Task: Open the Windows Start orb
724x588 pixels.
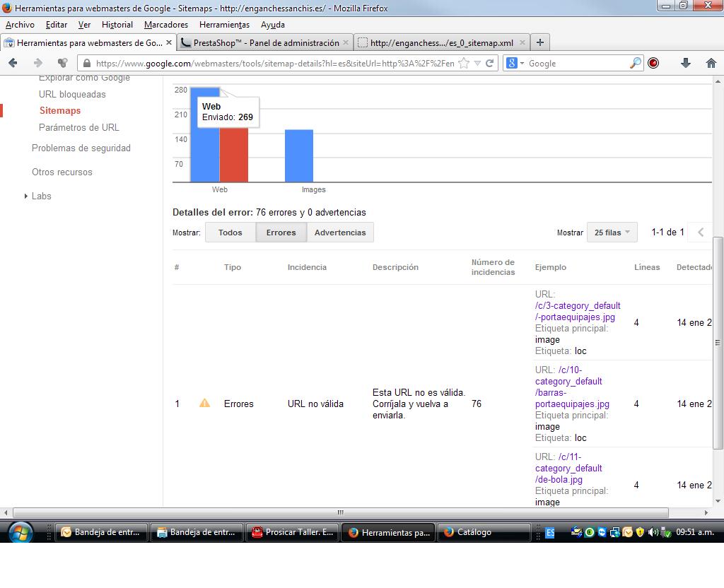Action: tap(21, 532)
